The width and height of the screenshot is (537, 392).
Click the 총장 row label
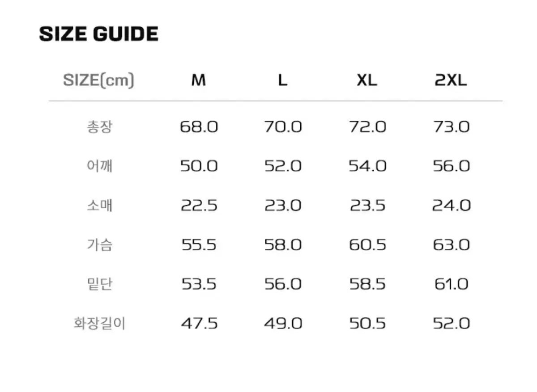click(x=99, y=127)
